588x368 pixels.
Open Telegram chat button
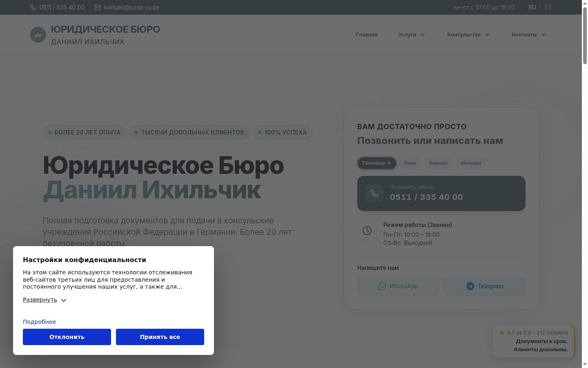485,286
